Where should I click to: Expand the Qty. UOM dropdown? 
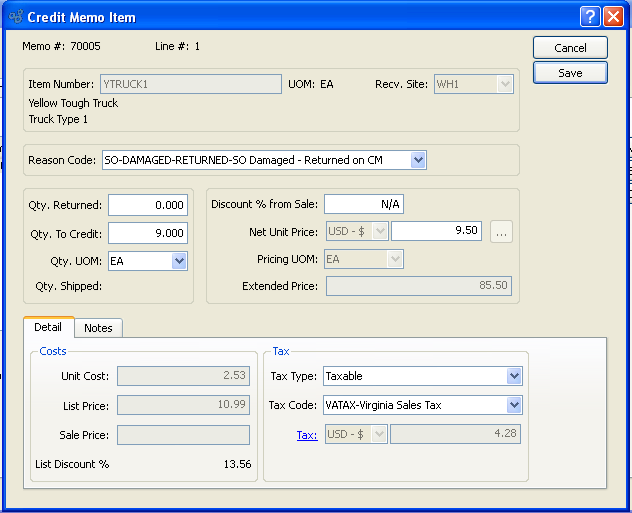179,261
